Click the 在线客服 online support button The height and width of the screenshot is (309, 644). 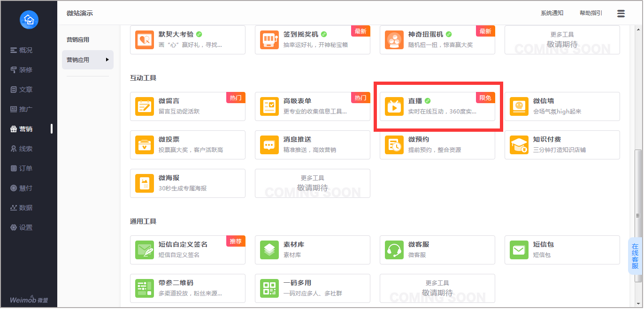click(x=635, y=256)
